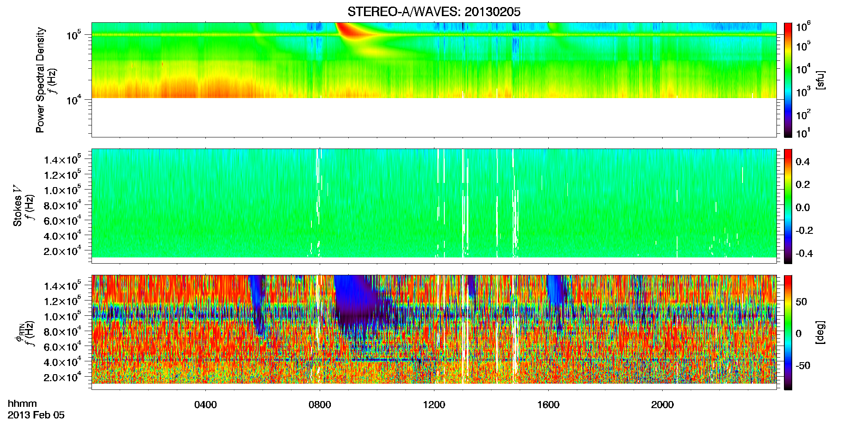Click inside the Stokes V spectrogram panel

(x=434, y=206)
